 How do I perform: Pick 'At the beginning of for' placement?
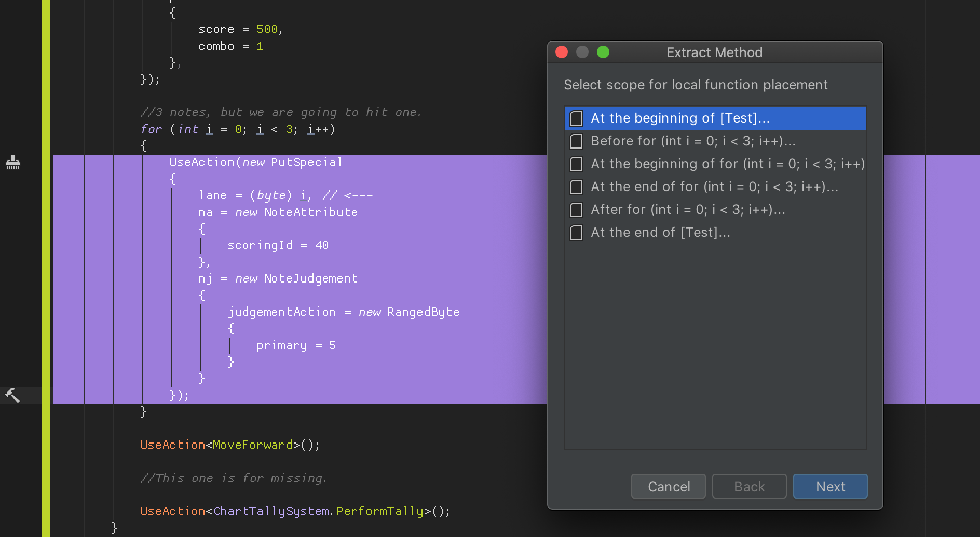(727, 164)
